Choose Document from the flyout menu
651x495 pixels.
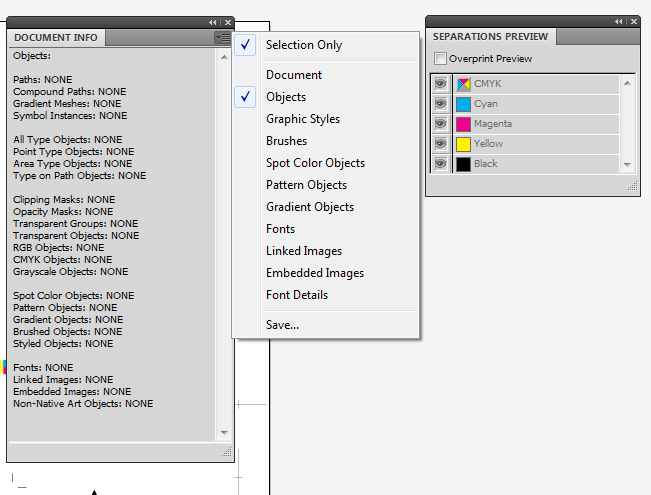click(x=326, y=75)
